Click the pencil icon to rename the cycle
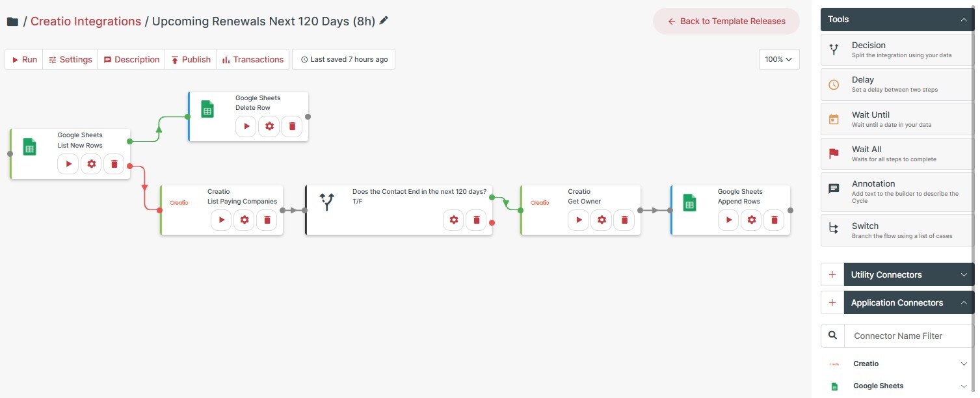Screen dimensions: 980x398 click(x=384, y=21)
